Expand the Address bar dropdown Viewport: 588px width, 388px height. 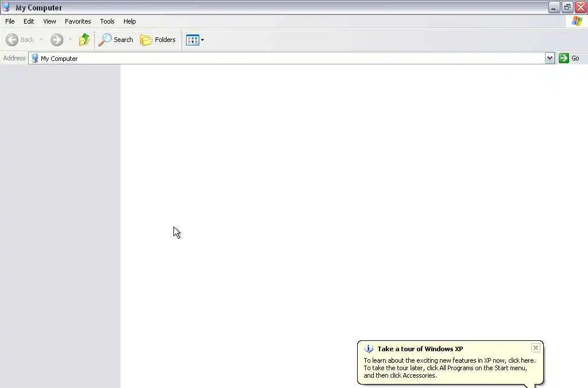click(550, 58)
